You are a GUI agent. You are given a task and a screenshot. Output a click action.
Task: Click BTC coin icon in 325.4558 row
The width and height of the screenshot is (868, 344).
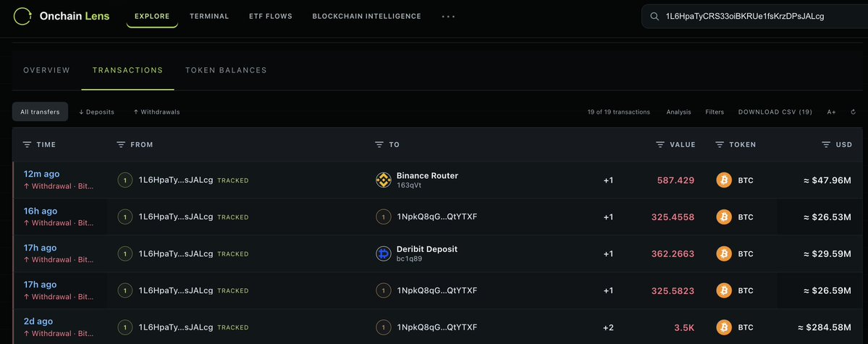[x=724, y=217]
